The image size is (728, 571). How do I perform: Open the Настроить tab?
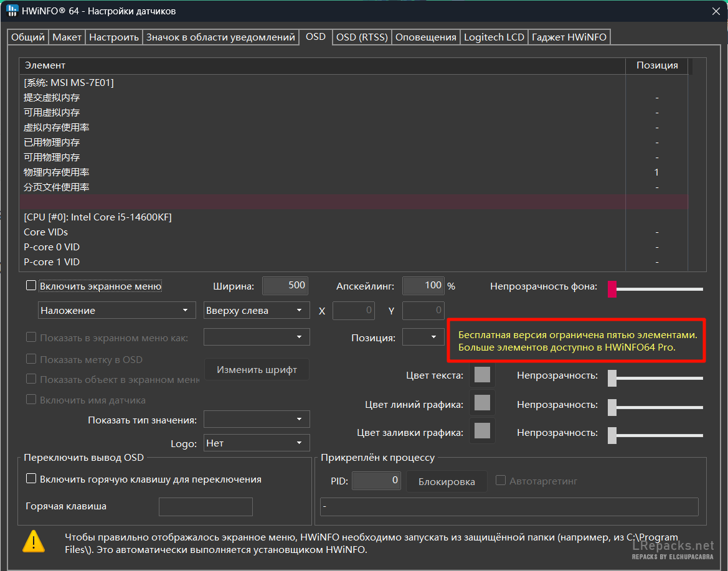[x=114, y=37]
